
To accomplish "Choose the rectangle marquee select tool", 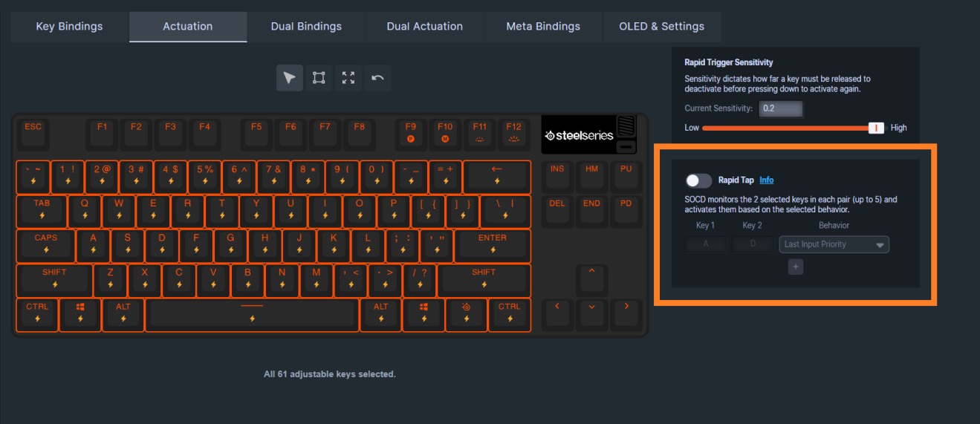I will 319,78.
